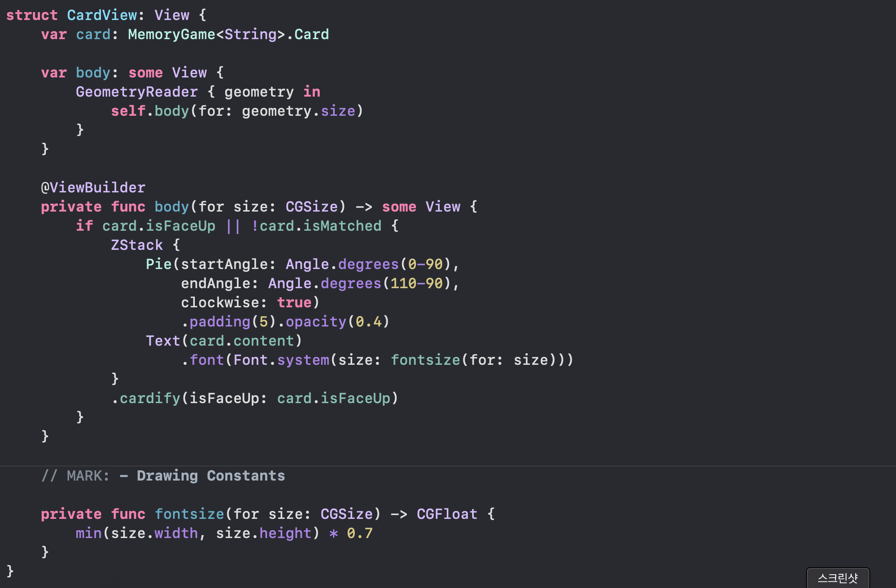
Task: Click the padding modifier
Action: pos(220,322)
